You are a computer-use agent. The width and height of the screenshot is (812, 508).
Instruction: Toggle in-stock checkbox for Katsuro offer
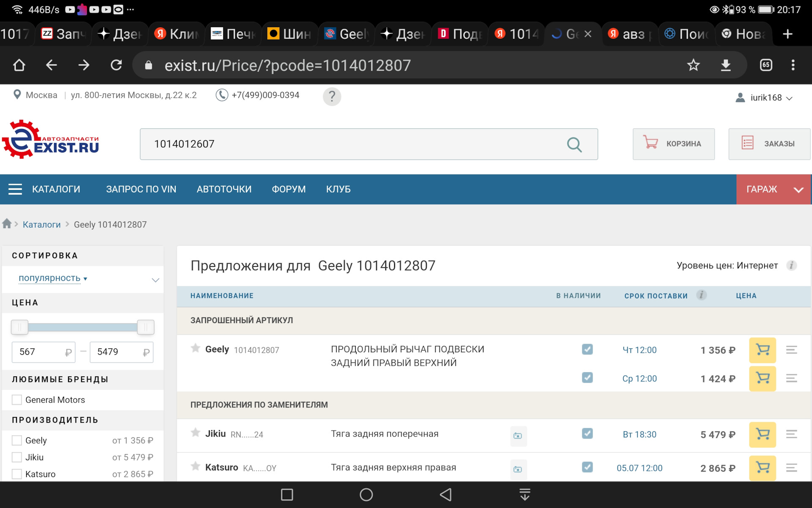coord(587,467)
